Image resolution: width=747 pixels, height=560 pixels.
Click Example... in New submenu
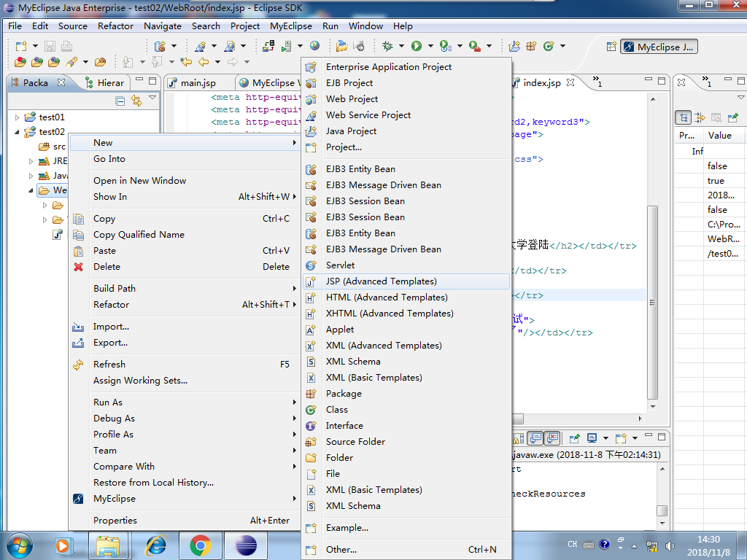click(x=406, y=528)
